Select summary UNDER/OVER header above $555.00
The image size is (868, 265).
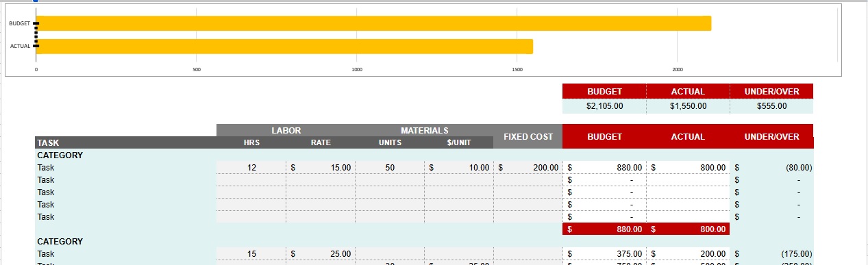[x=771, y=91]
